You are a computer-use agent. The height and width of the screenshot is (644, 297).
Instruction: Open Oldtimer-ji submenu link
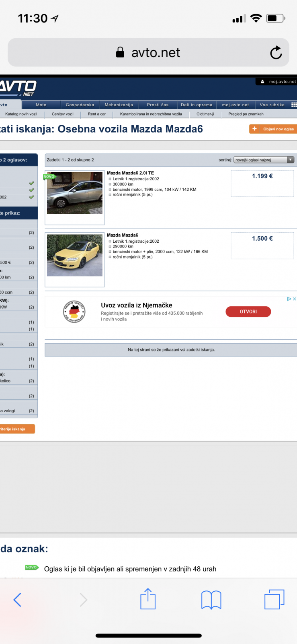(205, 114)
